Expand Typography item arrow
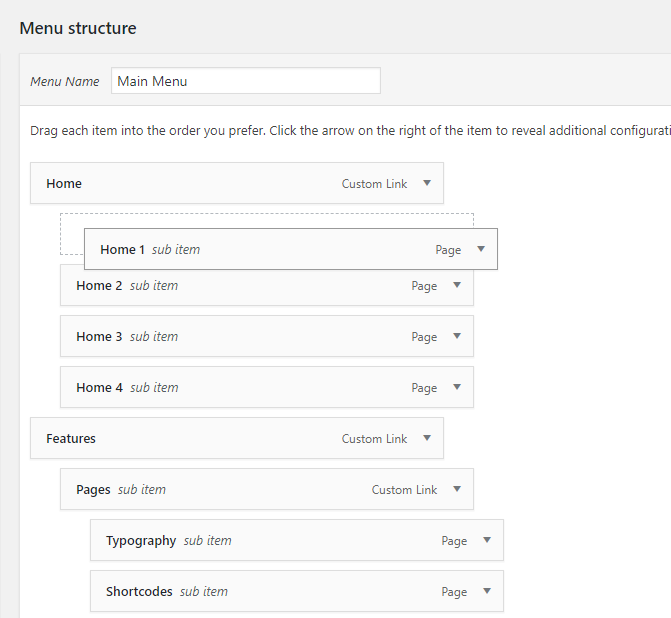Viewport: 671px width, 618px height. (487, 541)
